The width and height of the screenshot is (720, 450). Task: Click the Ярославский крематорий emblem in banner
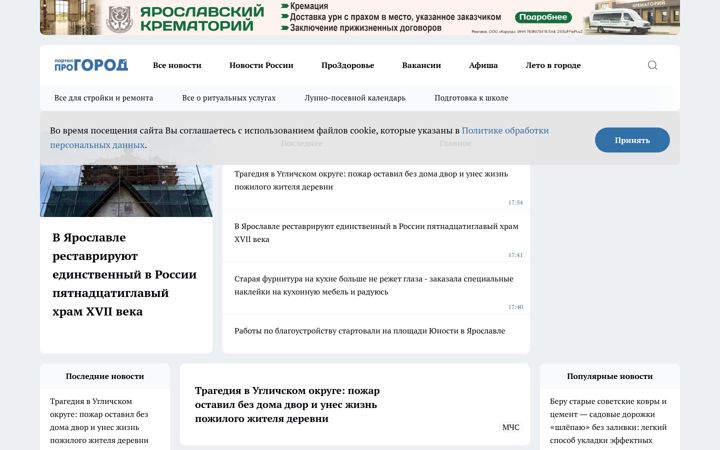point(119,18)
